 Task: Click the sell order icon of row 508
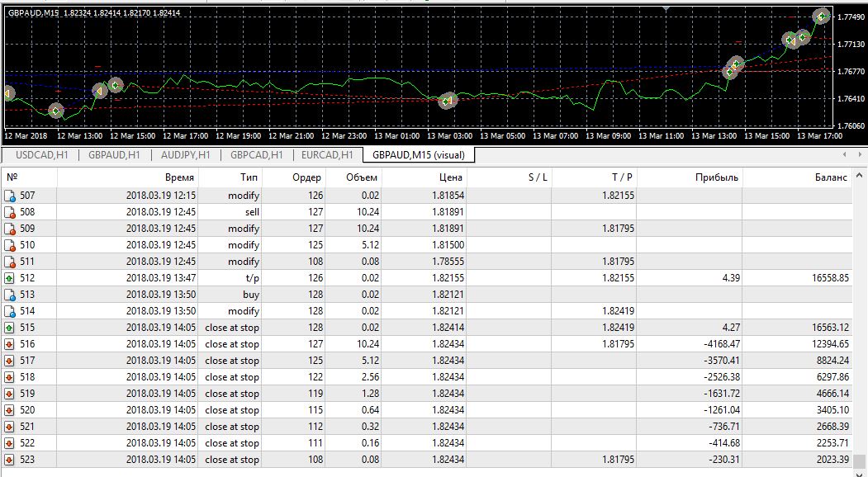[9, 212]
